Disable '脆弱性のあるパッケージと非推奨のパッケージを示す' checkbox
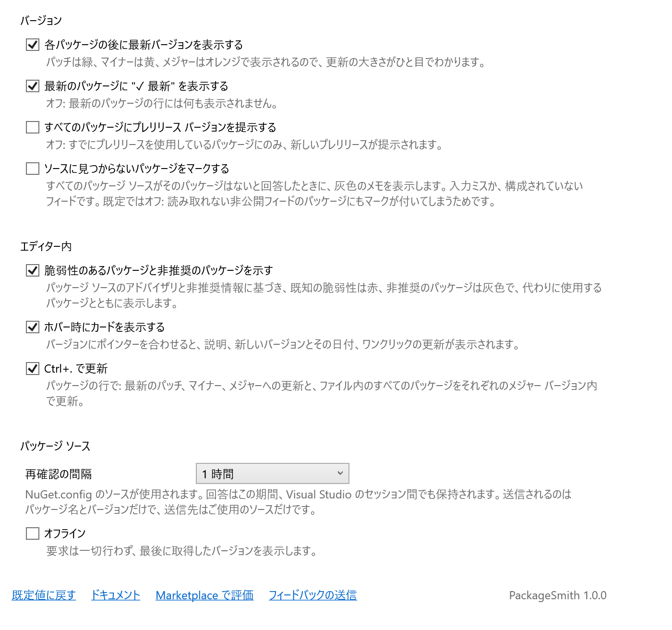This screenshot has height=630, width=672. pyautogui.click(x=33, y=270)
